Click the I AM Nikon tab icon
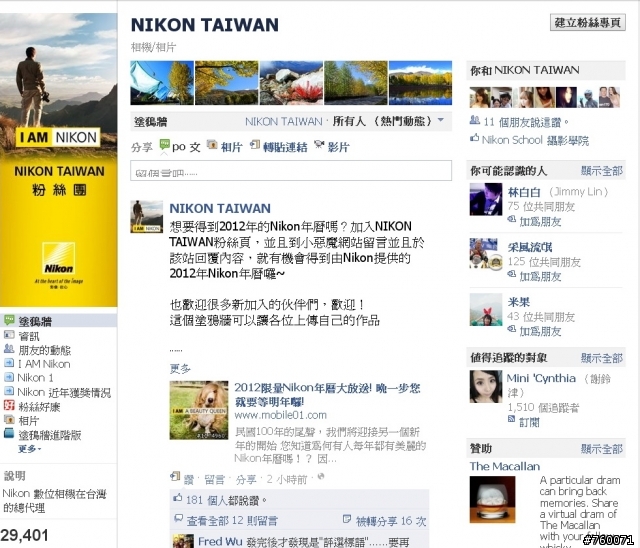This screenshot has height=548, width=640. (9, 363)
